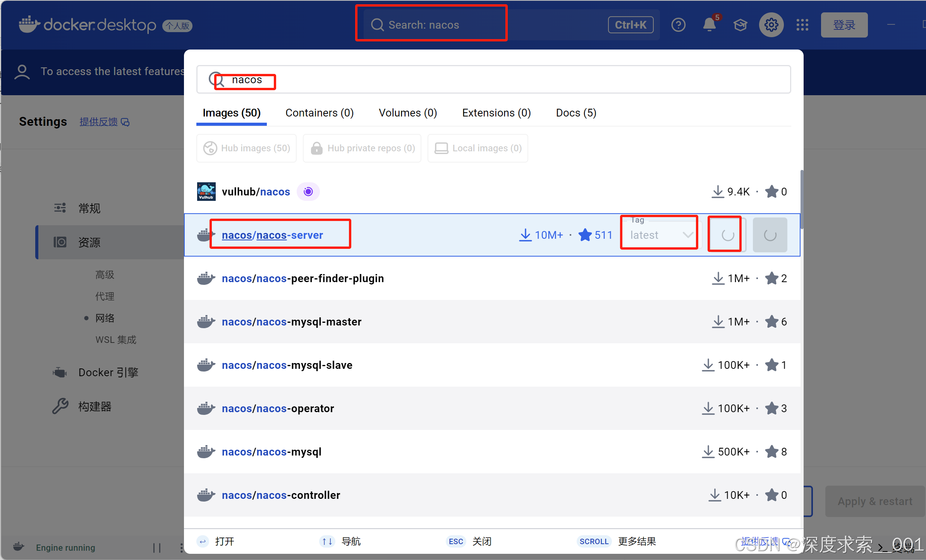Toggle the Hub images (50) filter
Screen dimensions: 926x560
tap(247, 148)
